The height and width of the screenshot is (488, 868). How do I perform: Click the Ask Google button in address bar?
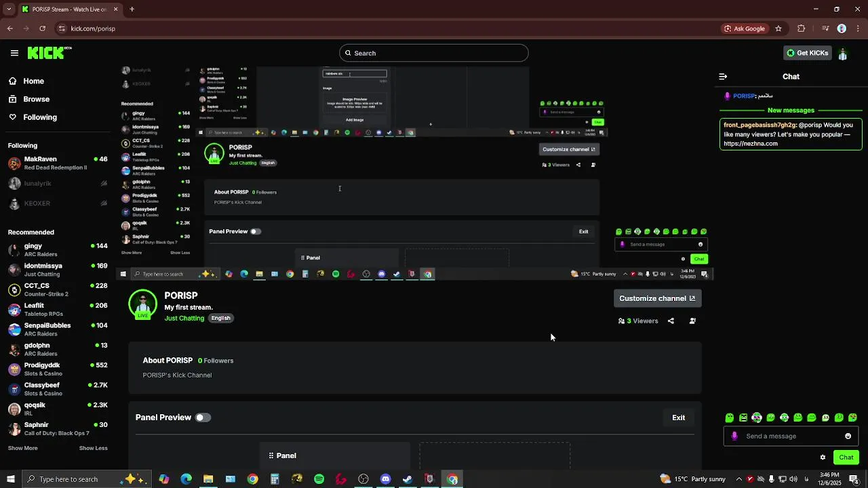pos(745,28)
